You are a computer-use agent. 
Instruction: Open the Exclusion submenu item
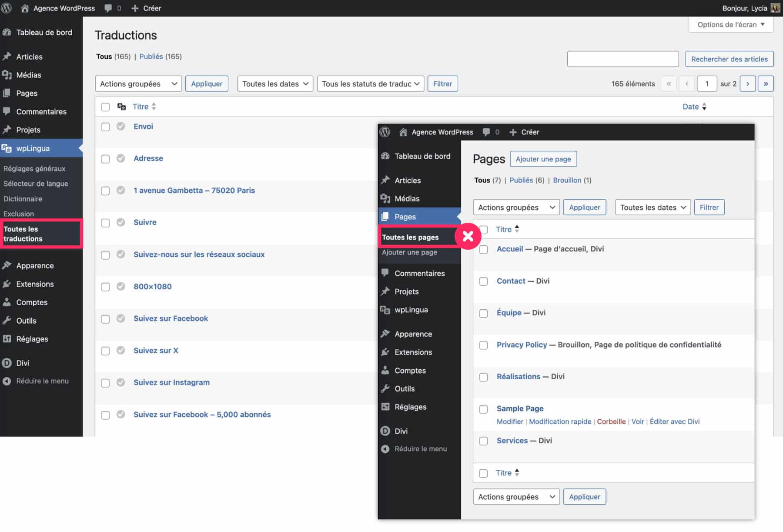[x=19, y=214]
